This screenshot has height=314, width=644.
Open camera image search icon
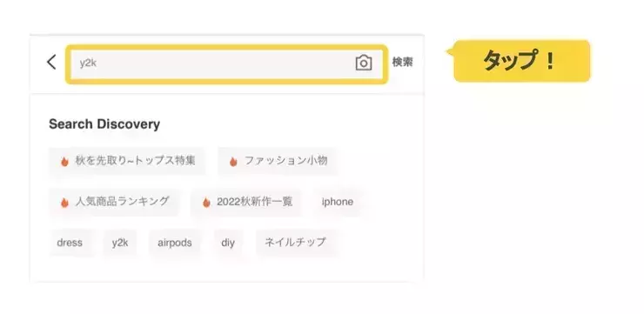(364, 63)
